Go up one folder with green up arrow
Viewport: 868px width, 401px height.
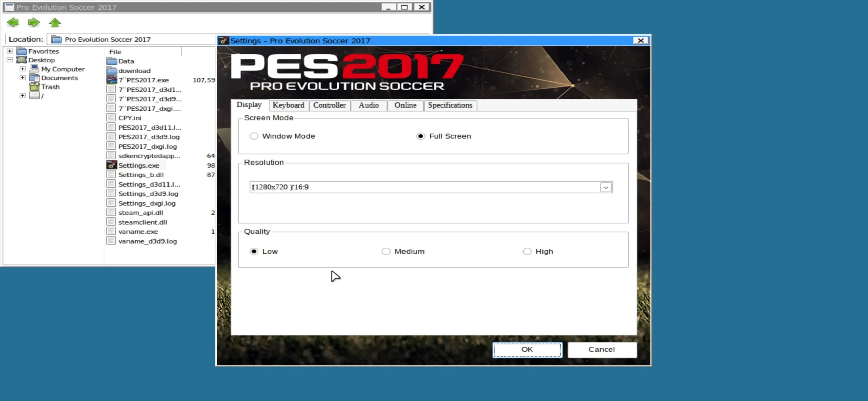coord(55,23)
